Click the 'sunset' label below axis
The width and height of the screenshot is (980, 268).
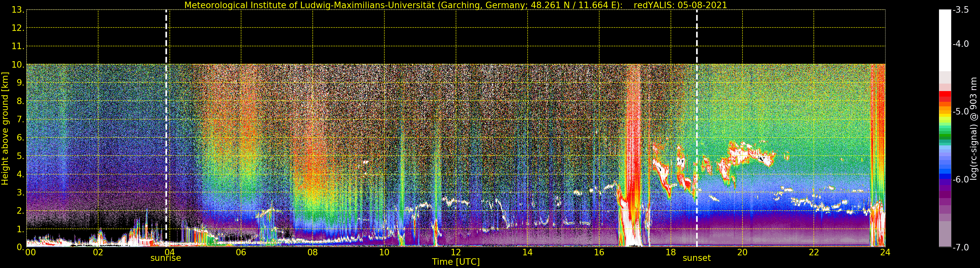(696, 258)
